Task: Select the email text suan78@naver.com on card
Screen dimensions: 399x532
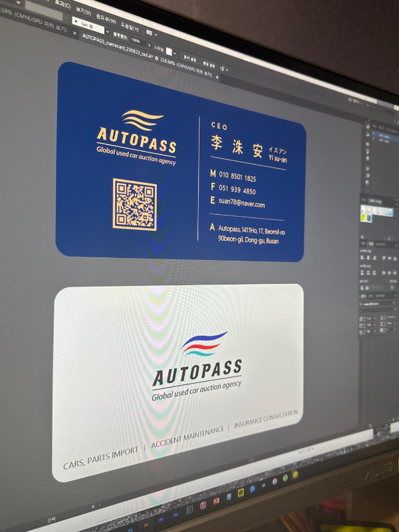Action: 241,203
